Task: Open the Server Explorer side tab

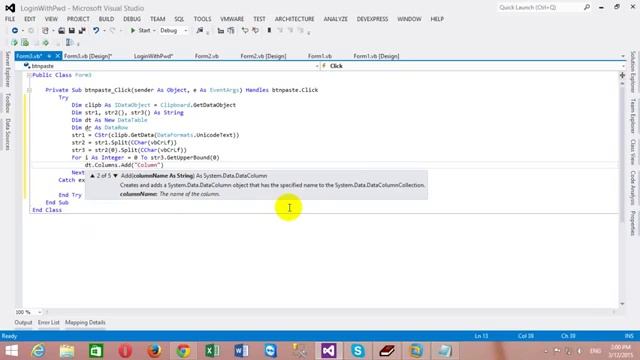Action: coord(7,69)
